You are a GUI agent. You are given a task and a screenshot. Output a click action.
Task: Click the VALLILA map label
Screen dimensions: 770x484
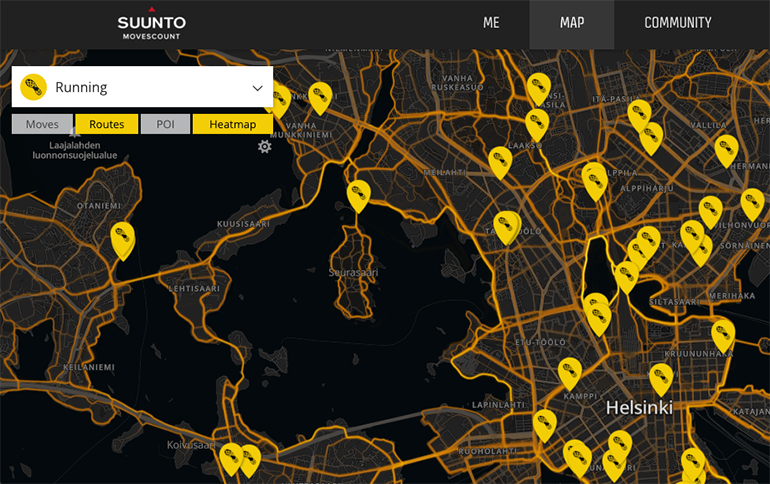708,125
